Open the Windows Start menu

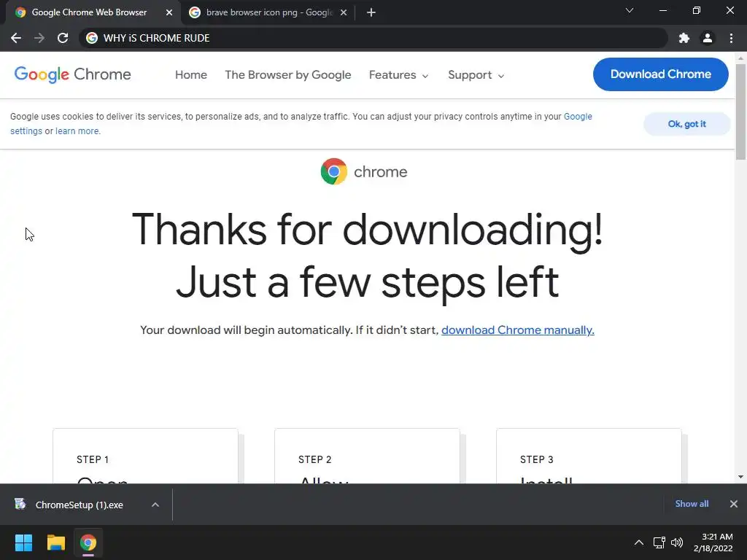23,542
